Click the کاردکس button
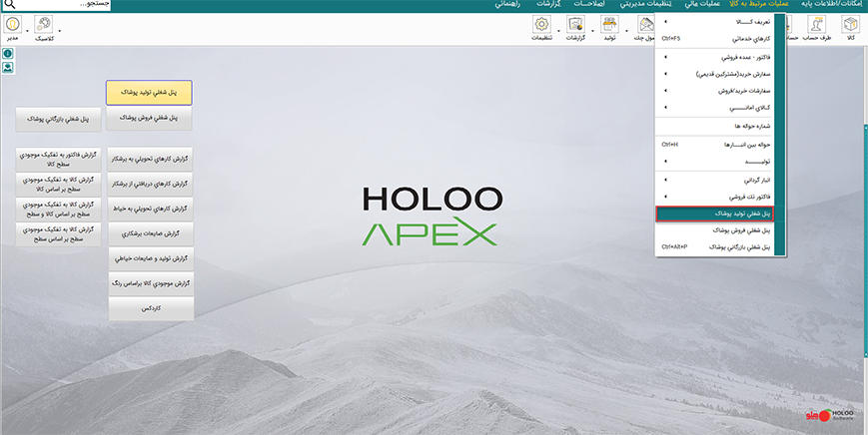868x435 pixels. pyautogui.click(x=151, y=308)
